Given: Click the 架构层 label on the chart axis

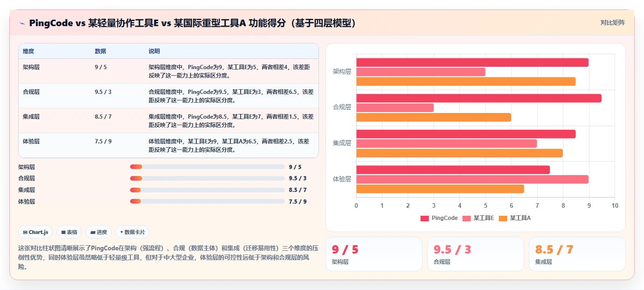Looking at the screenshot, I should point(342,72).
